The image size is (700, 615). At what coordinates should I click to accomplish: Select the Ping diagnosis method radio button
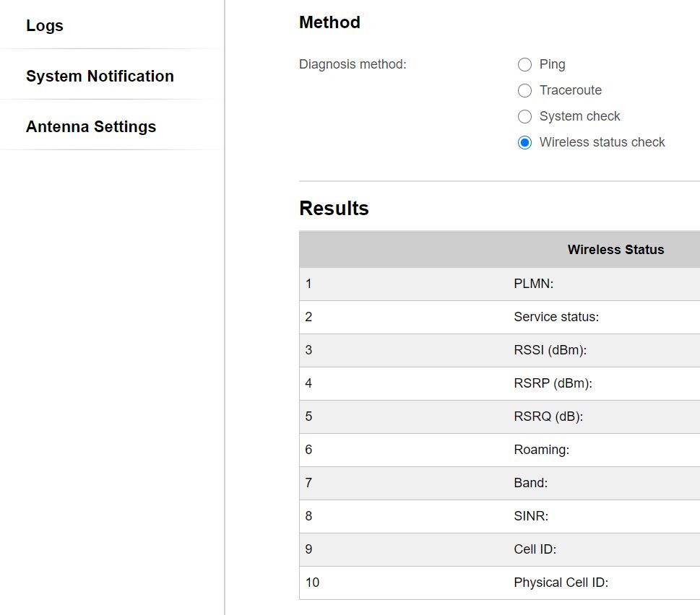tap(524, 65)
